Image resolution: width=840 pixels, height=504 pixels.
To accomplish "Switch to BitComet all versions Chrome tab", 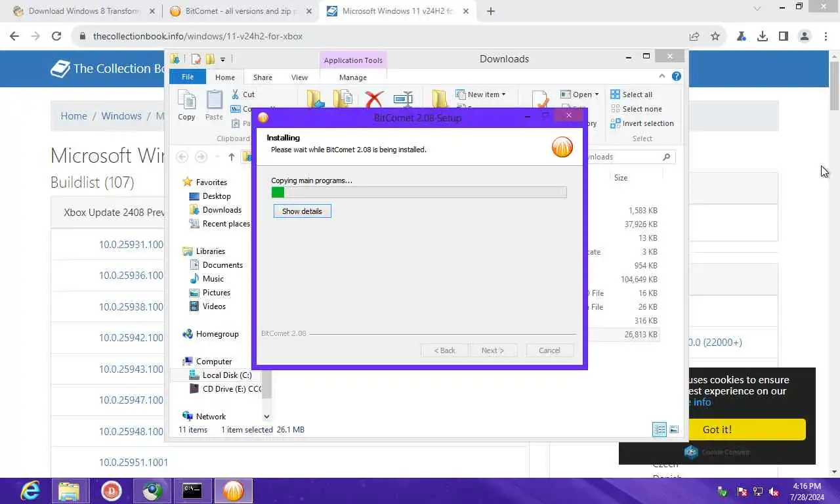I will (240, 11).
